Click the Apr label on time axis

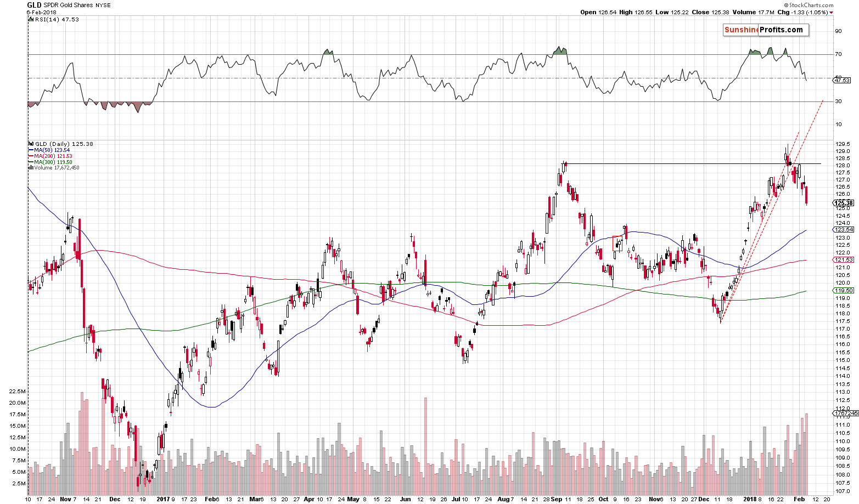(310, 500)
